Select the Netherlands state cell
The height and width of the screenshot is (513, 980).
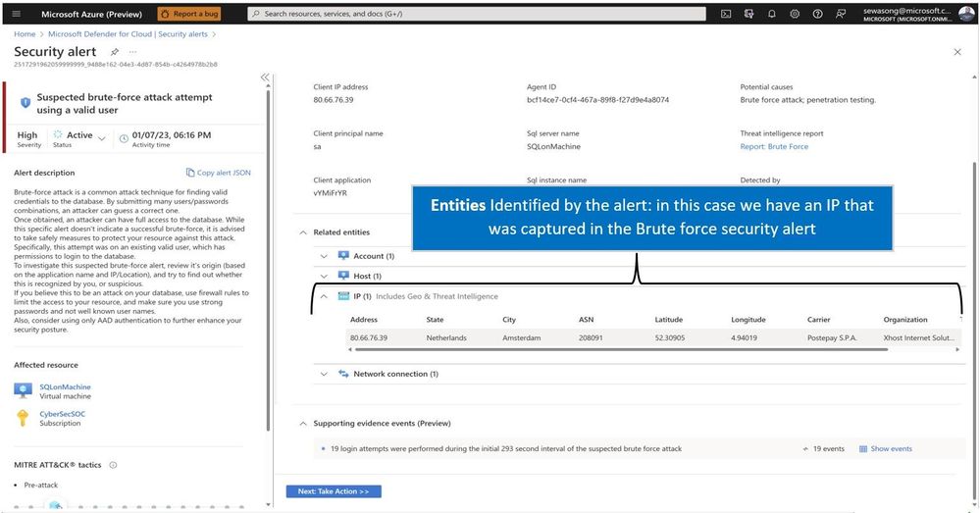[446, 337]
